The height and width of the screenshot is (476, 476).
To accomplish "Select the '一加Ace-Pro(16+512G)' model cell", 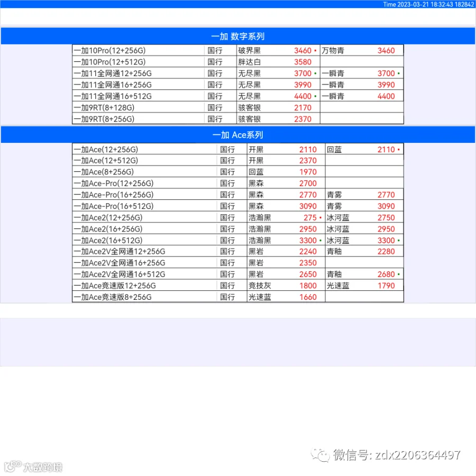I will pyautogui.click(x=144, y=206).
